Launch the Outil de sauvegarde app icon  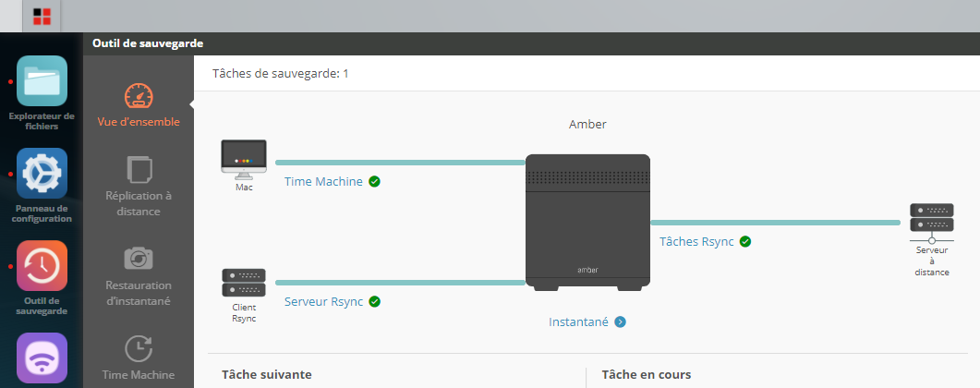(42, 266)
